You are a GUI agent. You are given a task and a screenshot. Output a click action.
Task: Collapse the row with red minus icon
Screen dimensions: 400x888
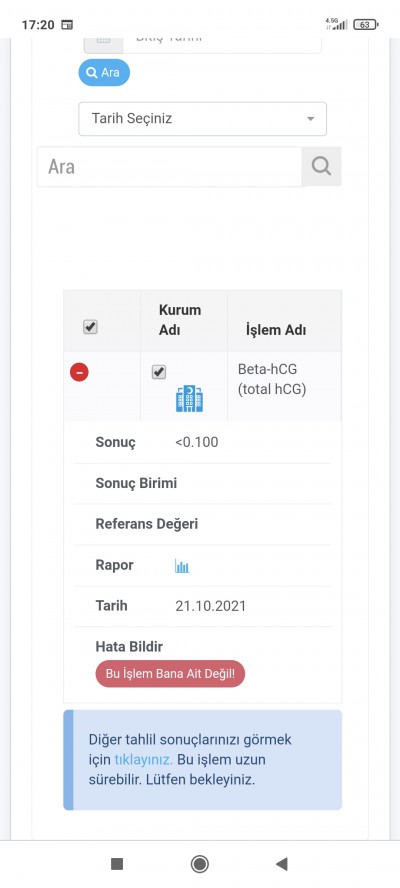(x=79, y=372)
